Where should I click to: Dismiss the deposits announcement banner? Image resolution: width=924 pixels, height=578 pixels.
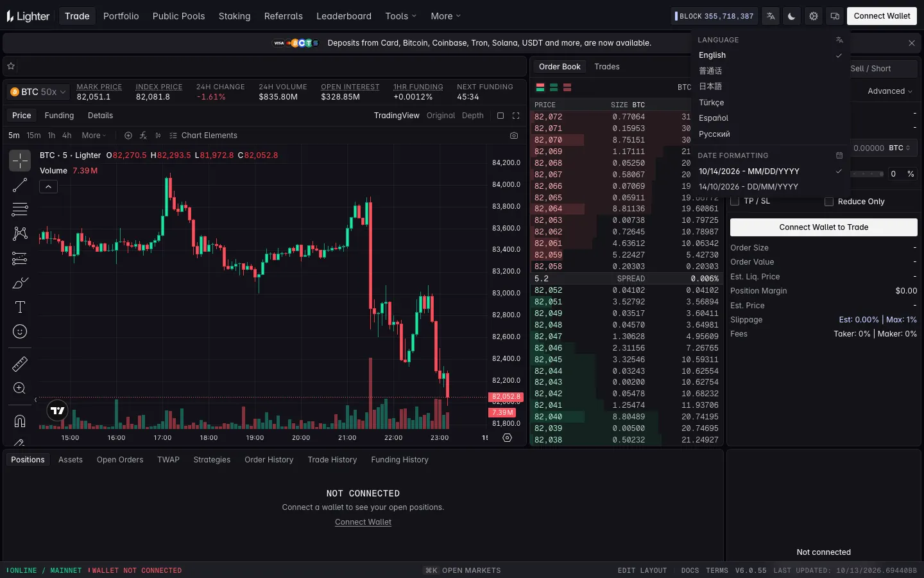coord(912,43)
